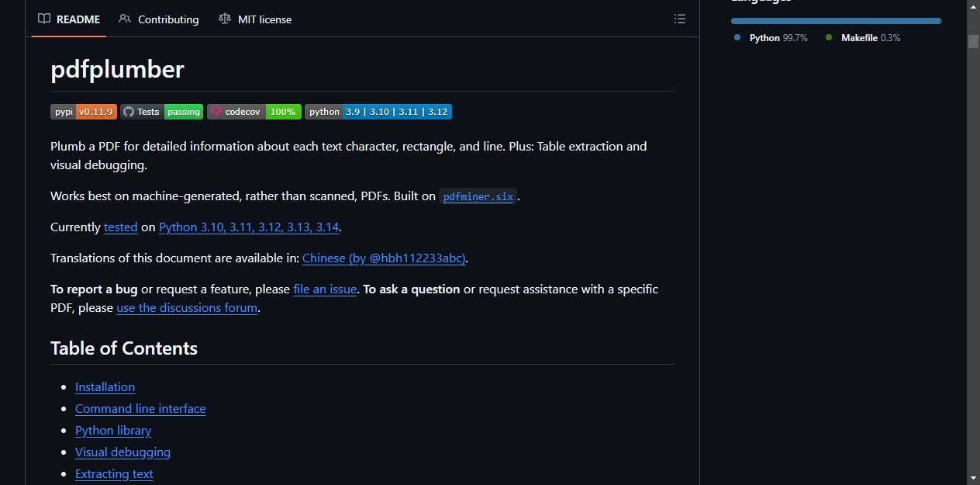
Task: Open the Python 3.10–3.14 versions link
Action: pos(249,227)
